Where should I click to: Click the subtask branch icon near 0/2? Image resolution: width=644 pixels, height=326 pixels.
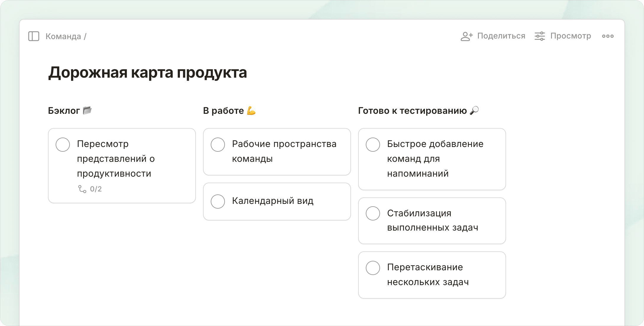click(x=82, y=189)
